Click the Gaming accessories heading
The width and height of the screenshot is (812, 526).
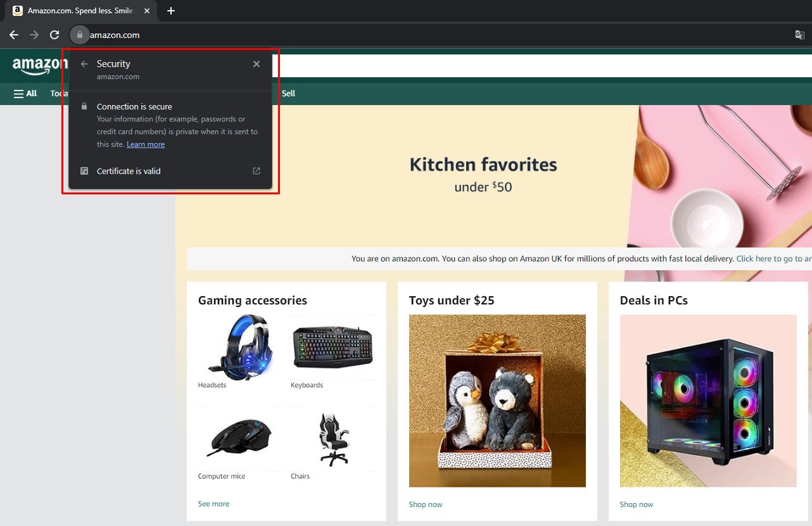tap(253, 301)
